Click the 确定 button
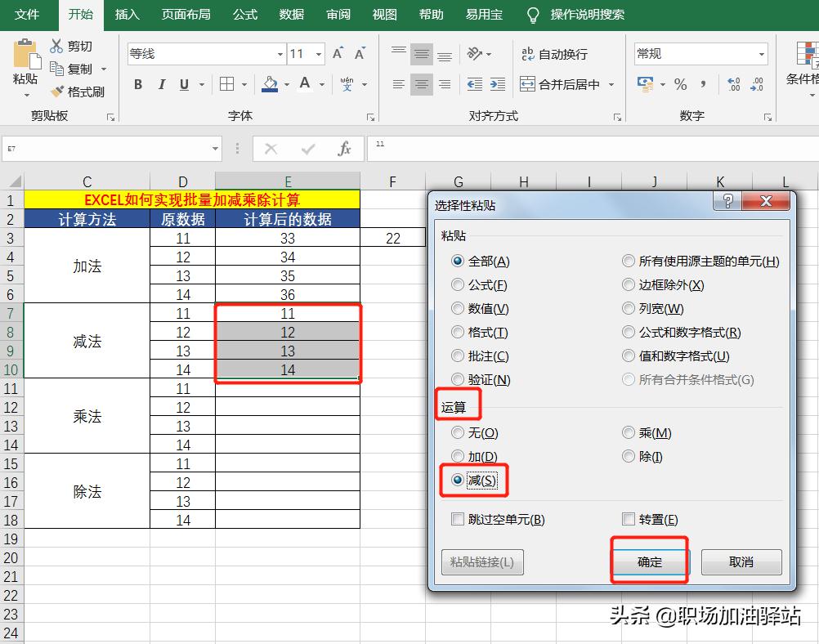The image size is (819, 644). (650, 561)
